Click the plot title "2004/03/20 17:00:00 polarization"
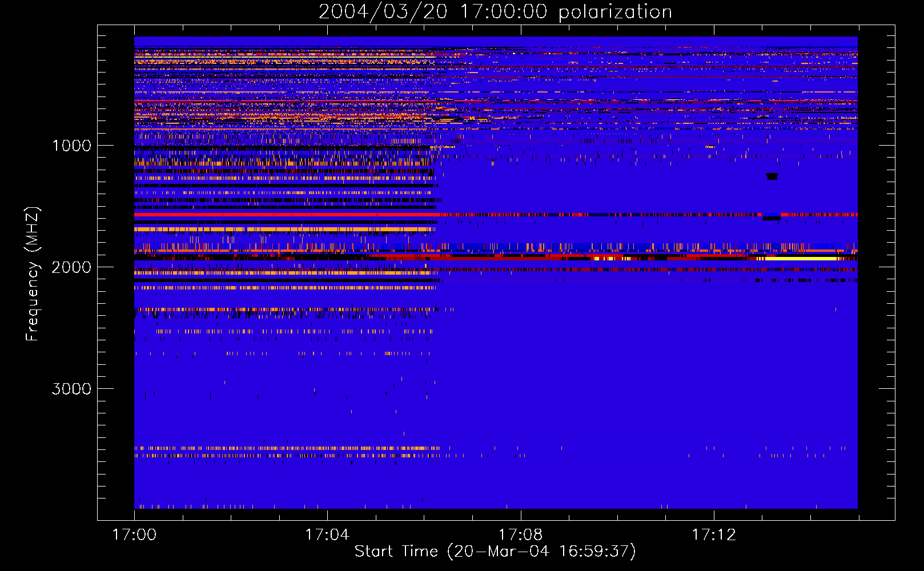Screen dimensions: 924x571 click(x=495, y=12)
